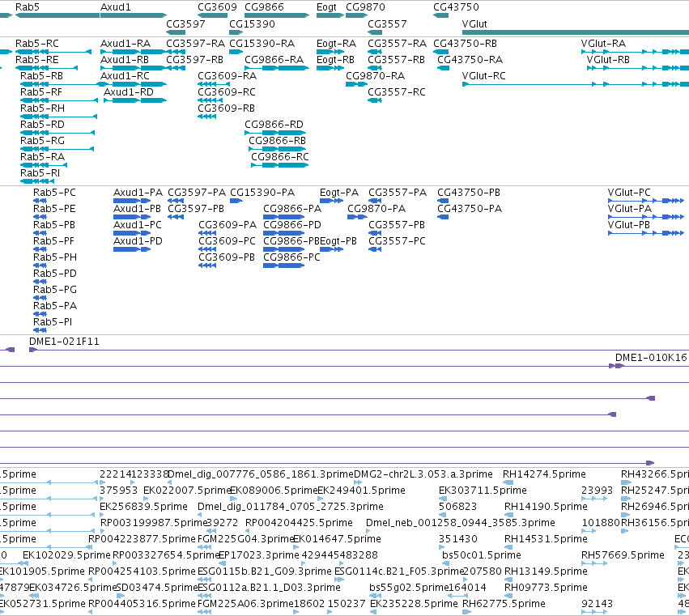Screen dimensions: 689x616
Task: Select EST RH14274.5prime
Action: pyautogui.click(x=508, y=482)
